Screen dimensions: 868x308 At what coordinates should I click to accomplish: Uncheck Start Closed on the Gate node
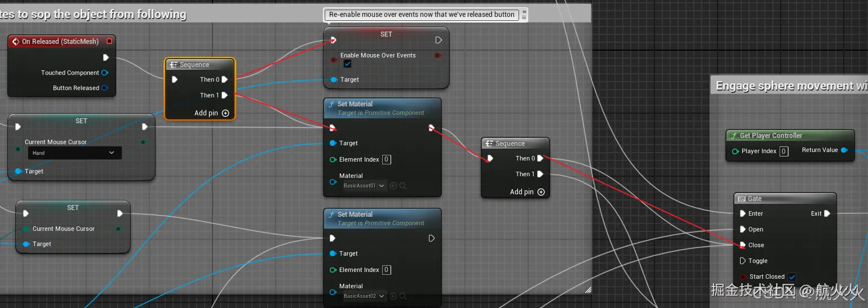[x=792, y=277]
